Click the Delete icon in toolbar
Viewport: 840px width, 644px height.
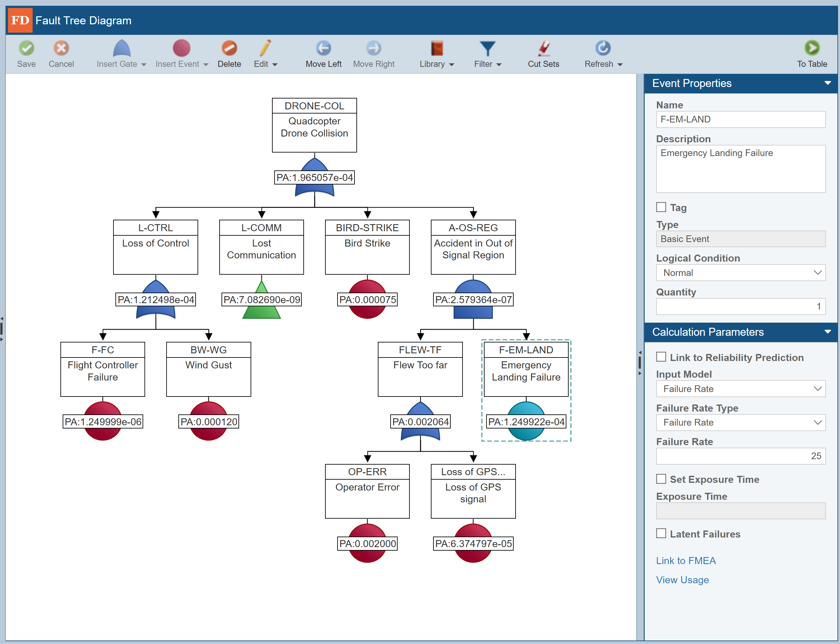tap(229, 48)
